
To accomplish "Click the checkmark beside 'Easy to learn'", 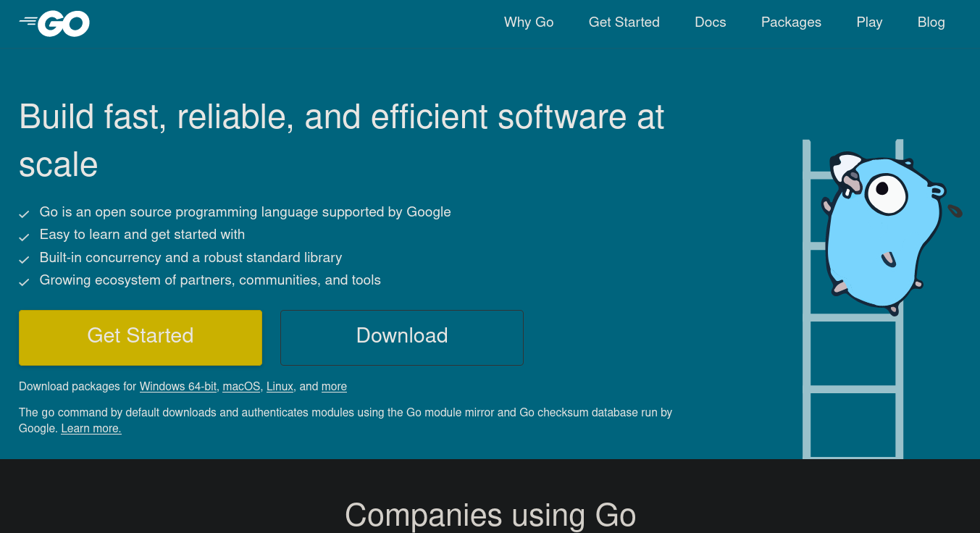I will (x=24, y=237).
